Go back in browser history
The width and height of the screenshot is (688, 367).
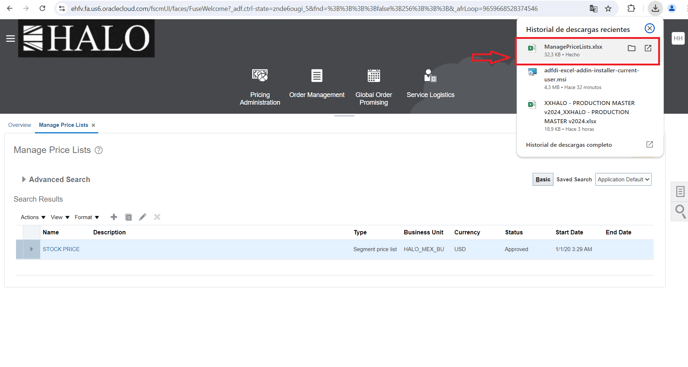click(x=10, y=8)
